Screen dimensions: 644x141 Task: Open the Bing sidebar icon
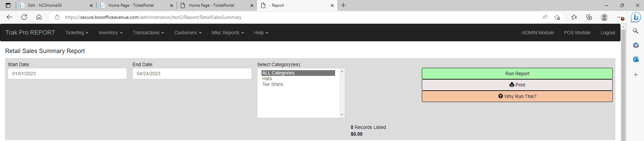pyautogui.click(x=636, y=17)
